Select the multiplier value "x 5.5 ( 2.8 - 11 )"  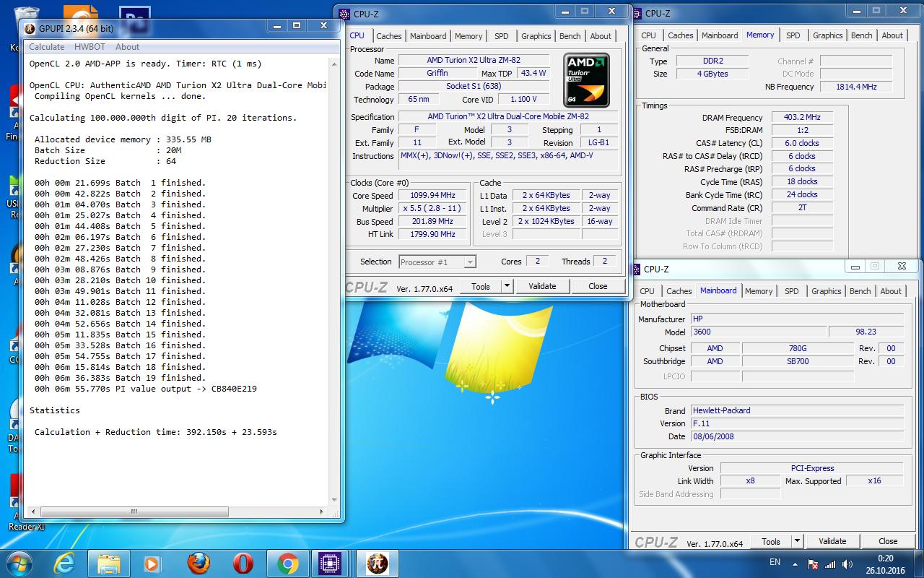(434, 209)
